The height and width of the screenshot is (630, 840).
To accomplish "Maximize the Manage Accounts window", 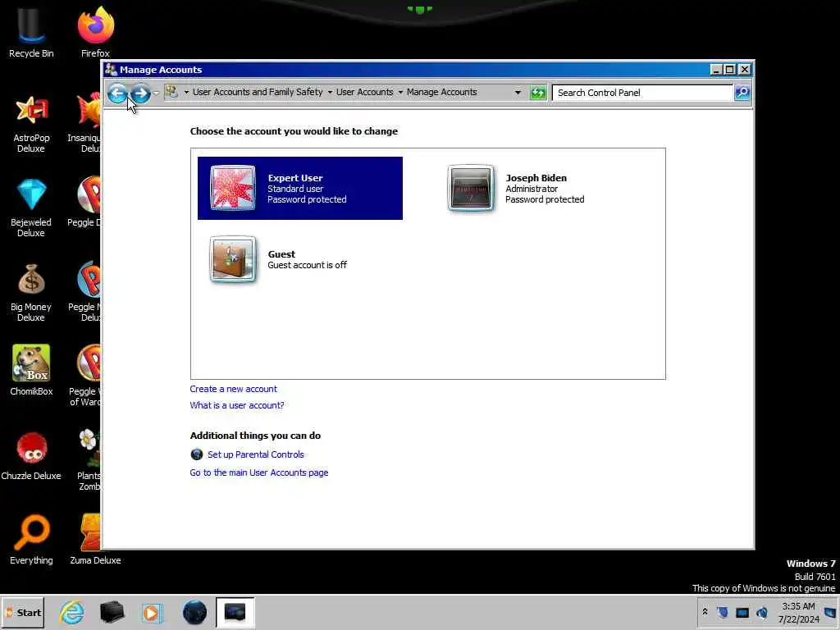I will (729, 70).
